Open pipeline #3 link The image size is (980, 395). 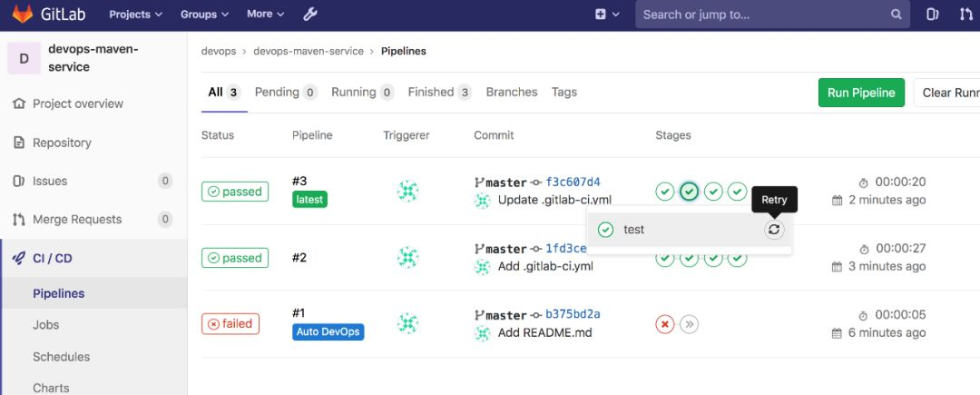pos(299,182)
